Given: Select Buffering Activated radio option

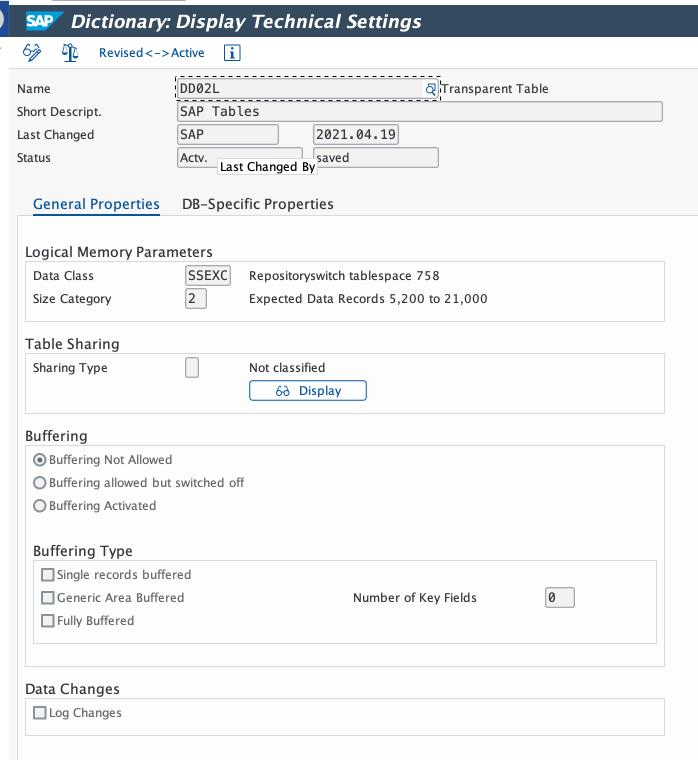Looking at the screenshot, I should point(40,506).
